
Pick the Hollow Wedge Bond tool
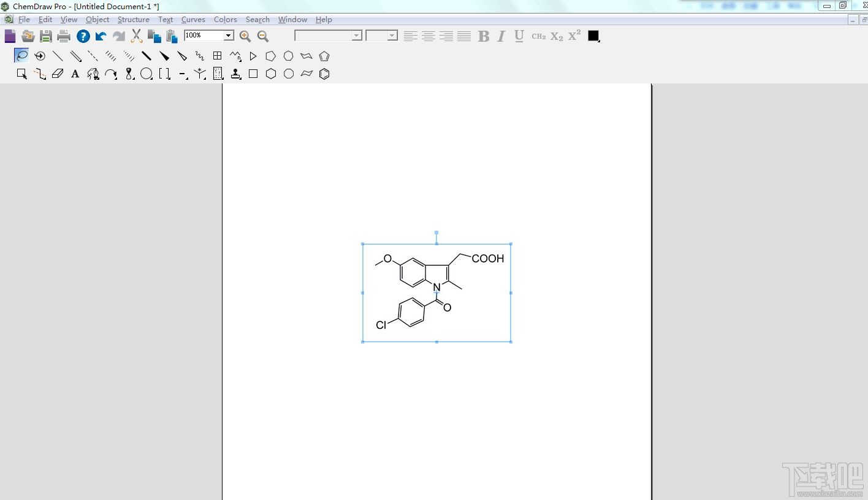tap(182, 56)
